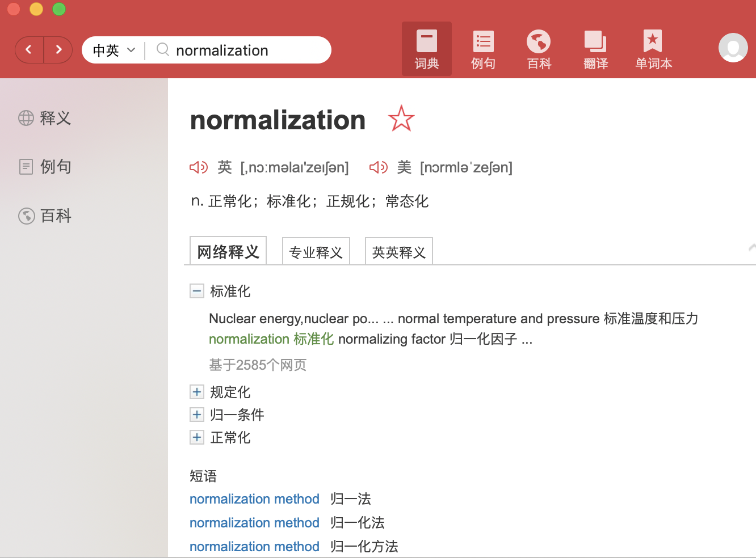This screenshot has height=558, width=756.
Task: Switch to the 英英释义 tab
Action: pyautogui.click(x=399, y=251)
